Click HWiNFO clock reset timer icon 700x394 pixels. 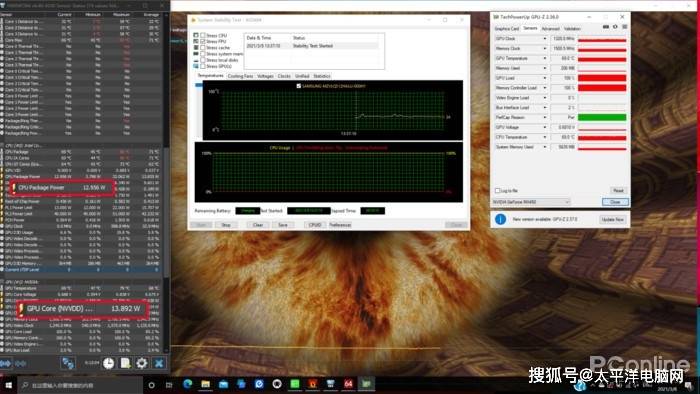click(x=108, y=363)
